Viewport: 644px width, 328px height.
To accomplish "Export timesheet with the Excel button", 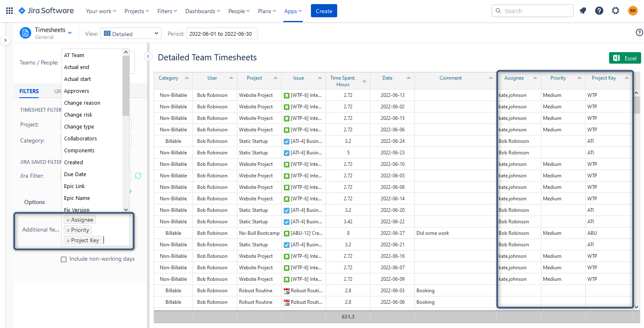I will (625, 58).
